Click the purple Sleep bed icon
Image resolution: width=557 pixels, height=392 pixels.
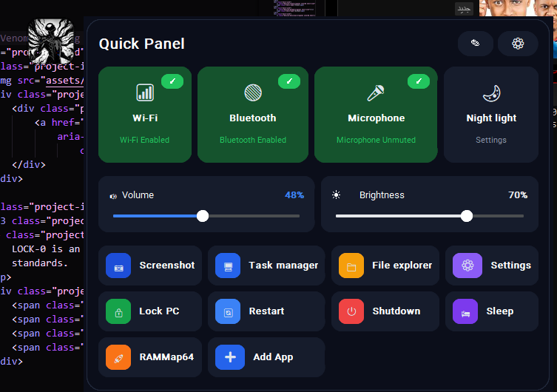point(465,311)
